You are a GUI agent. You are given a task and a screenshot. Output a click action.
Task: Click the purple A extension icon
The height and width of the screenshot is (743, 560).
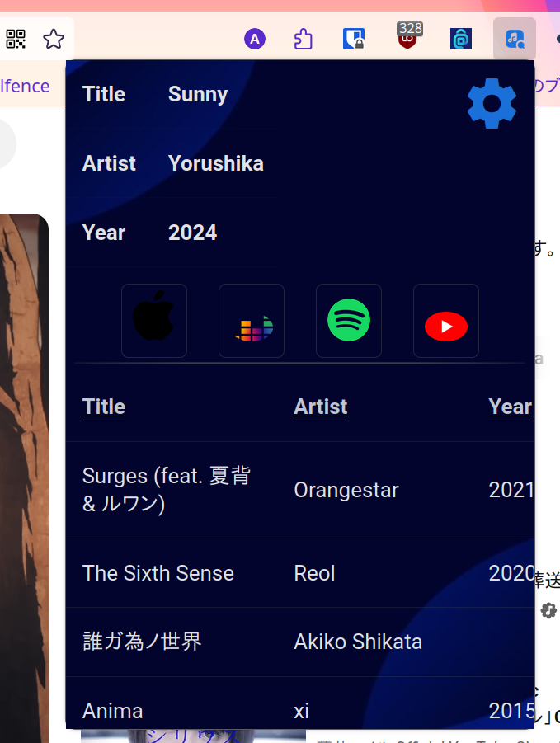[255, 39]
